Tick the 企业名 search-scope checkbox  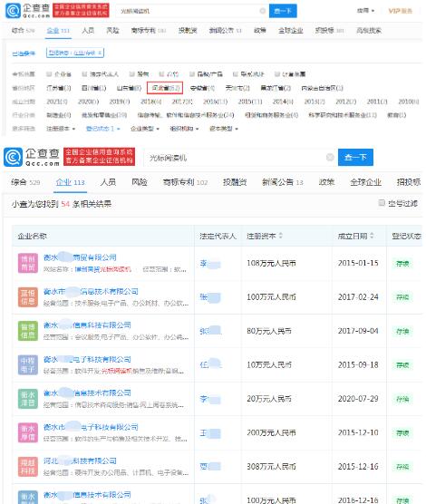click(49, 74)
